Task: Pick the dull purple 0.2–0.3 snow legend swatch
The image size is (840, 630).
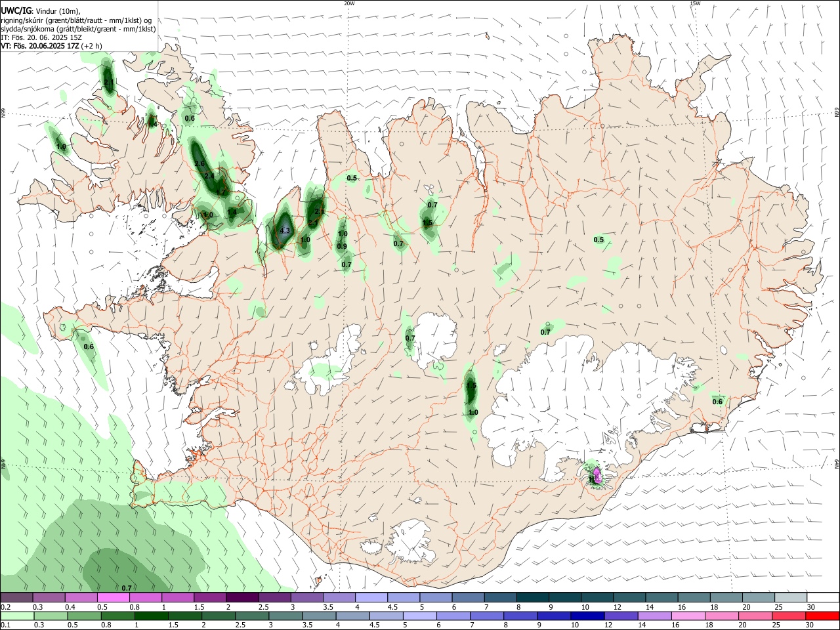Action: coord(16,597)
